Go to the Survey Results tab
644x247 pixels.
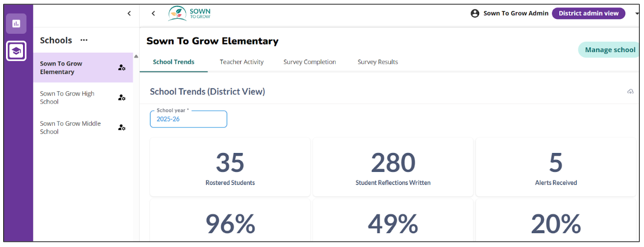point(378,62)
